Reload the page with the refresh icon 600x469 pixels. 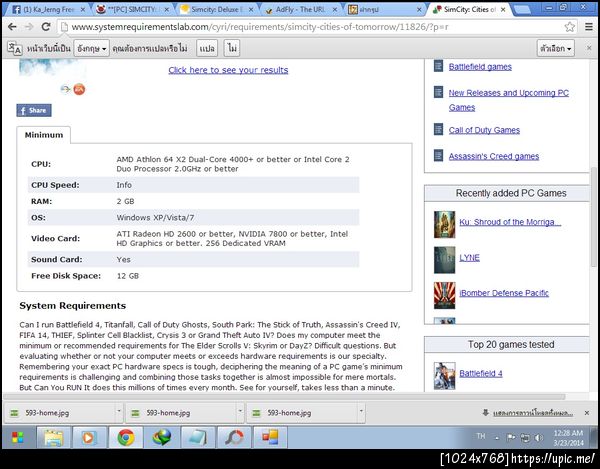(x=46, y=26)
